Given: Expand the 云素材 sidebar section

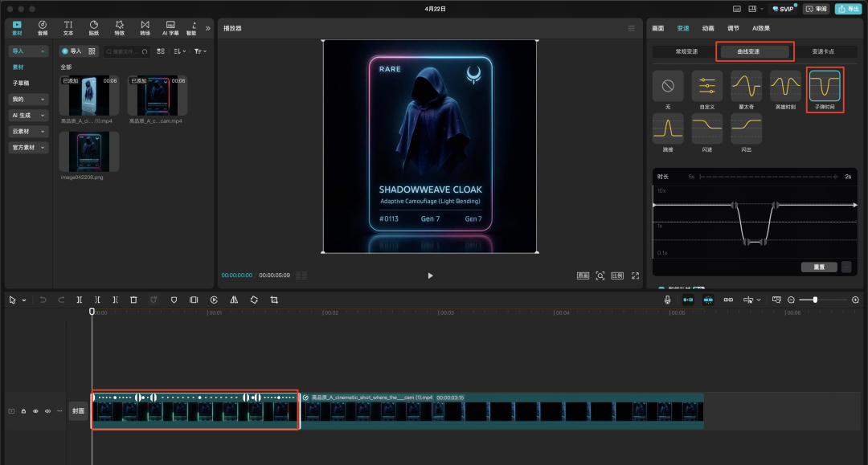Looking at the screenshot, I should tap(28, 131).
